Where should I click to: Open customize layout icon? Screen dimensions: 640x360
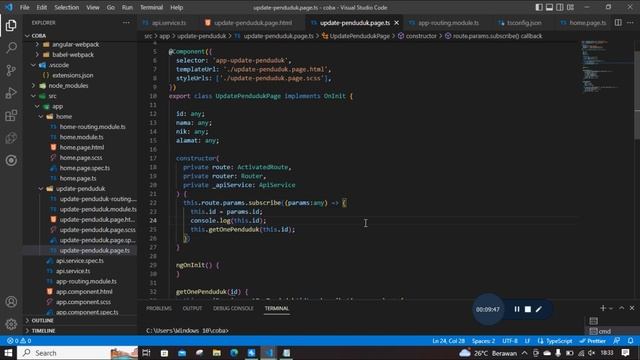[571, 7]
